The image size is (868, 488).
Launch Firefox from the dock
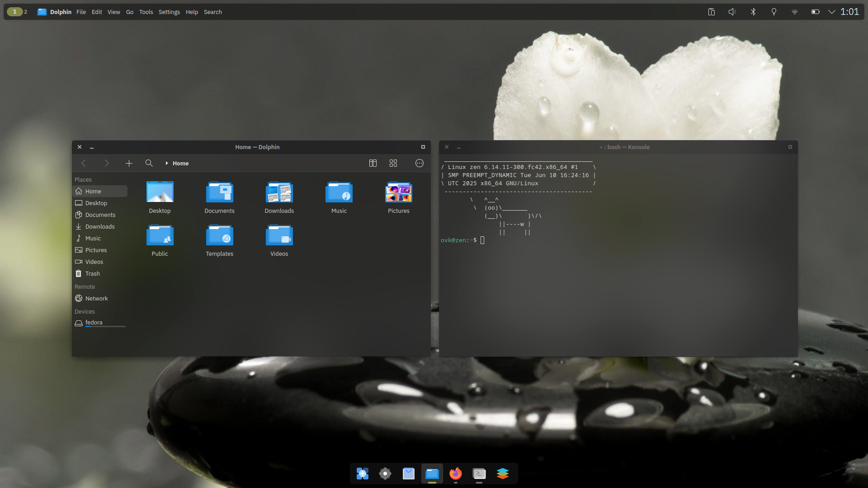[456, 473]
